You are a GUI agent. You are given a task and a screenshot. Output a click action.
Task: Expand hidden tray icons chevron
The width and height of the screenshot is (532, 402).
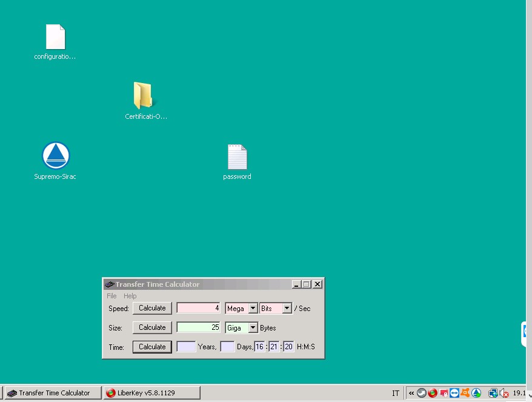click(411, 393)
